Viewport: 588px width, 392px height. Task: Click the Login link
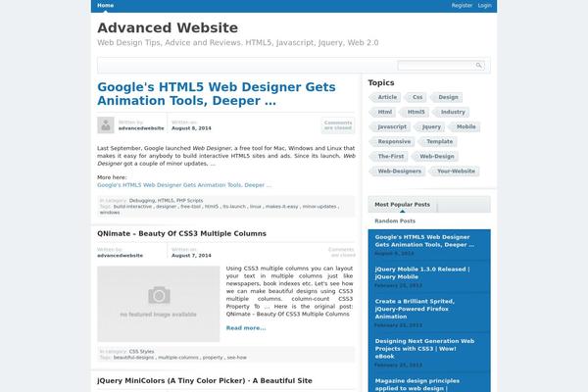coord(484,5)
